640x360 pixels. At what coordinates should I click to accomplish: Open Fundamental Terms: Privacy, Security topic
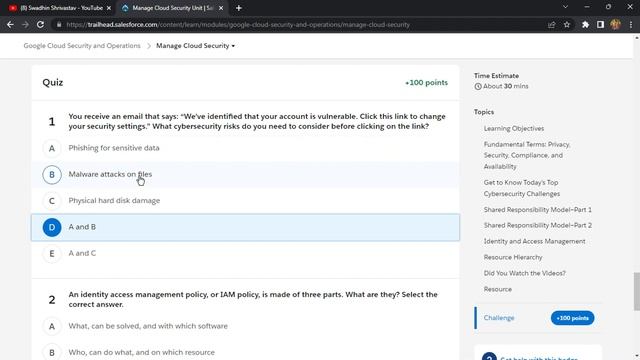click(527, 156)
